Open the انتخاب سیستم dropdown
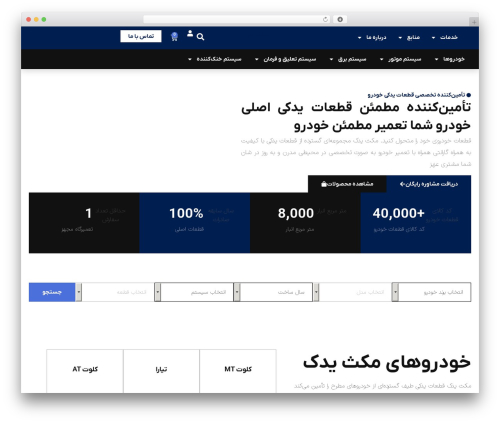 point(194,292)
